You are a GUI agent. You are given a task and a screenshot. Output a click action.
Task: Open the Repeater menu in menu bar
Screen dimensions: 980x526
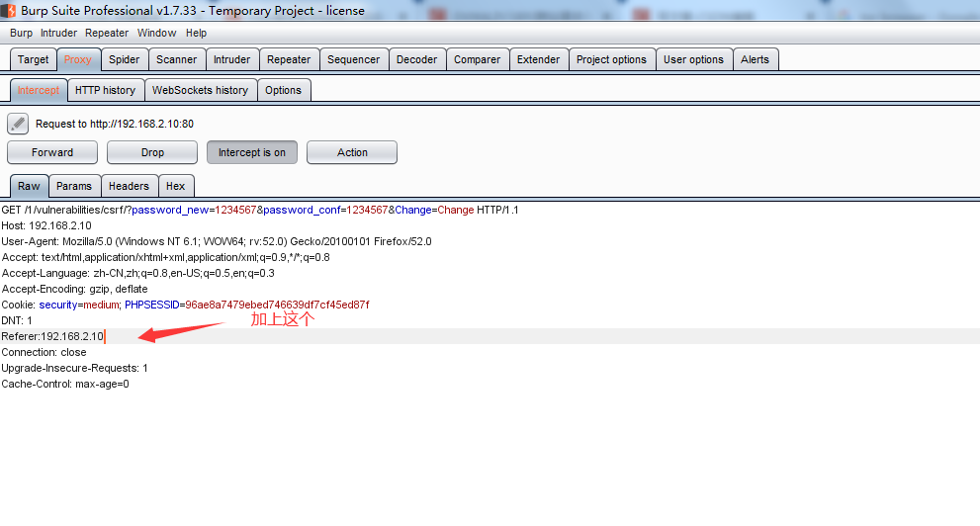tap(107, 33)
